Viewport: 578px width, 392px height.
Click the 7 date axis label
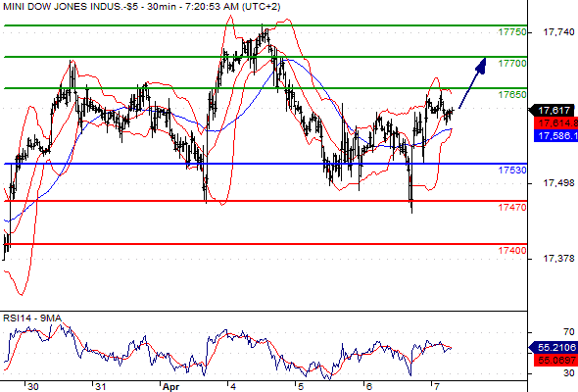click(437, 387)
